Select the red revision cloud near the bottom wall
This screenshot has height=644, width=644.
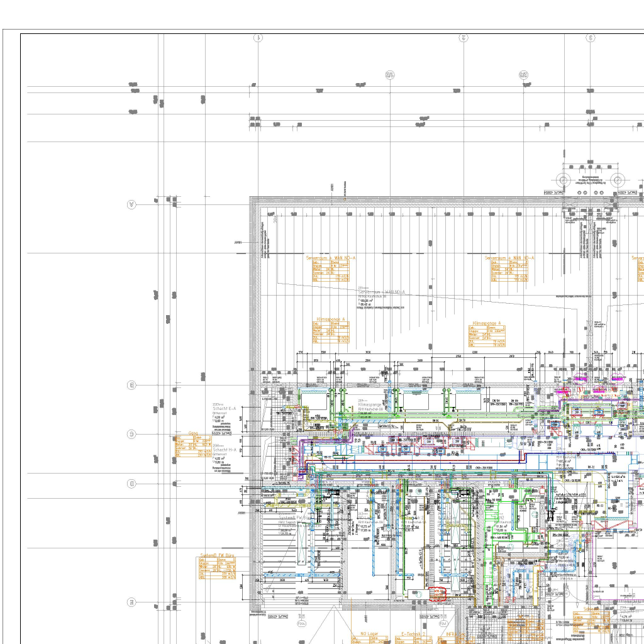pos(437,593)
